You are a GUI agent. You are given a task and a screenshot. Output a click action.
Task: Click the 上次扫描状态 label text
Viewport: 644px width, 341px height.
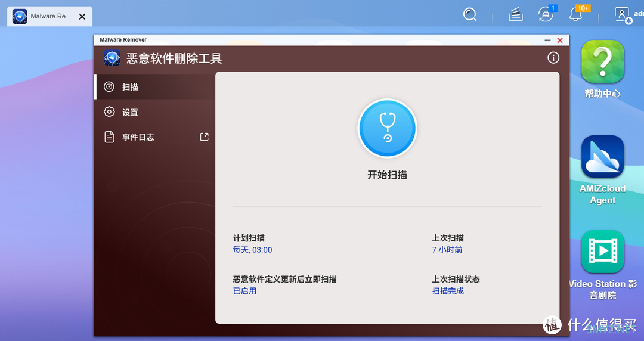456,279
